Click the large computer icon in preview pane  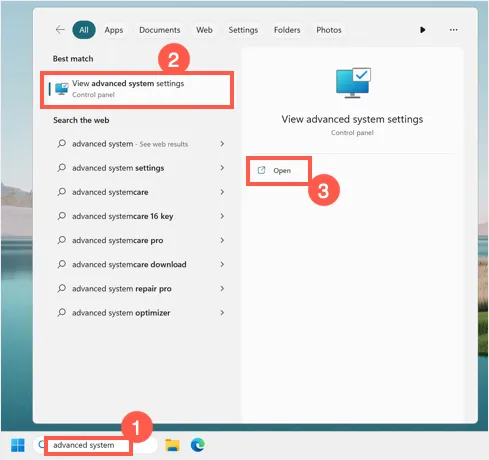point(353,83)
